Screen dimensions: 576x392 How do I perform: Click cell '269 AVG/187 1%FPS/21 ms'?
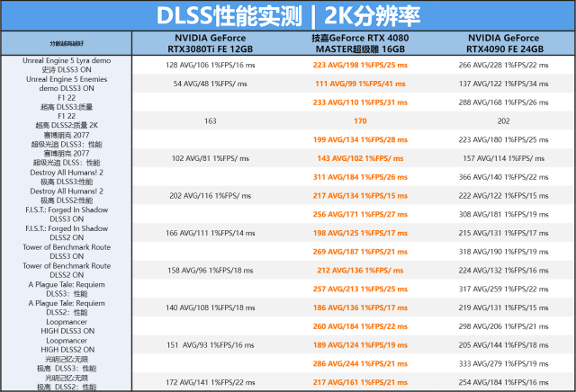click(360, 252)
